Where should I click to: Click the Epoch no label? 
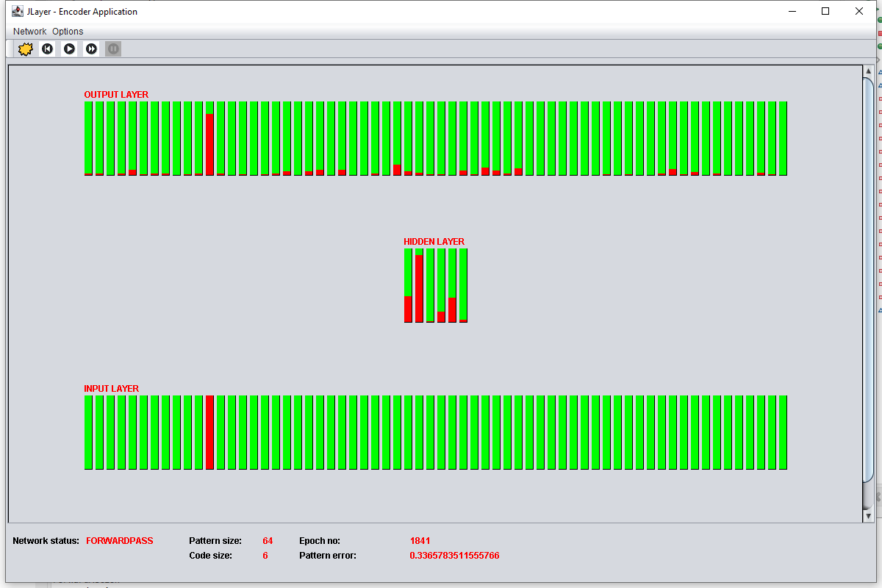320,541
